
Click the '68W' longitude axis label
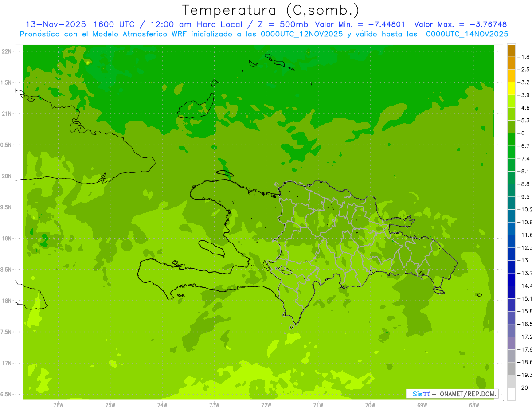(x=474, y=405)
